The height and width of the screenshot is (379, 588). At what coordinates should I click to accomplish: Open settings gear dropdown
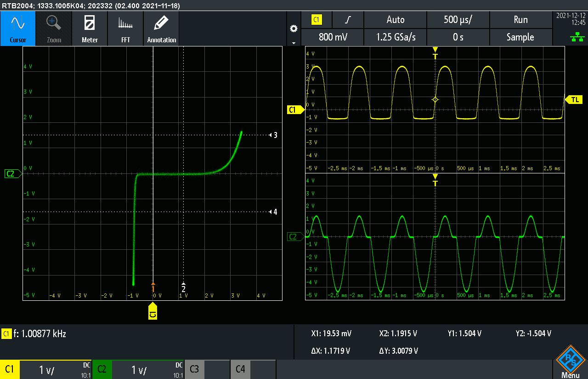pos(294,29)
